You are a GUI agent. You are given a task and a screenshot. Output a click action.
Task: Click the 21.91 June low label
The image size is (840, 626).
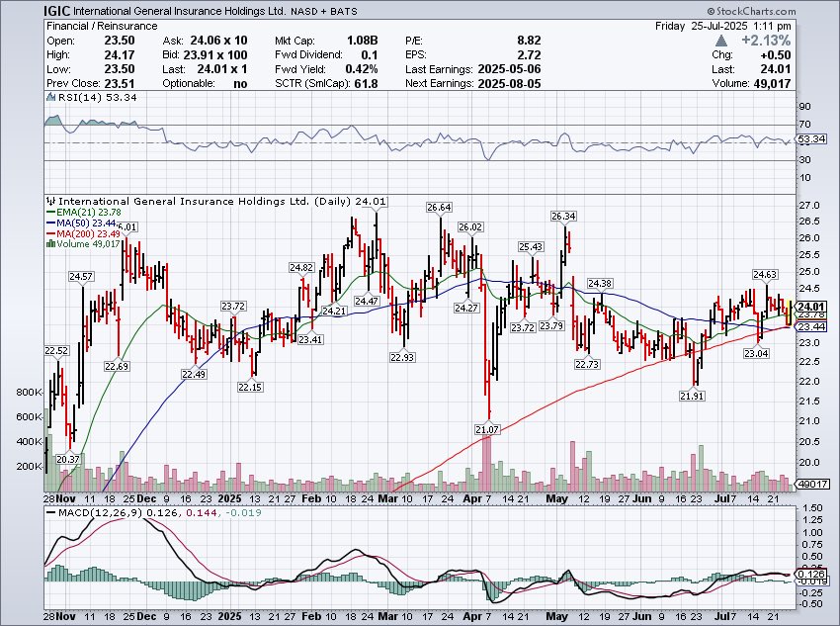(692, 396)
